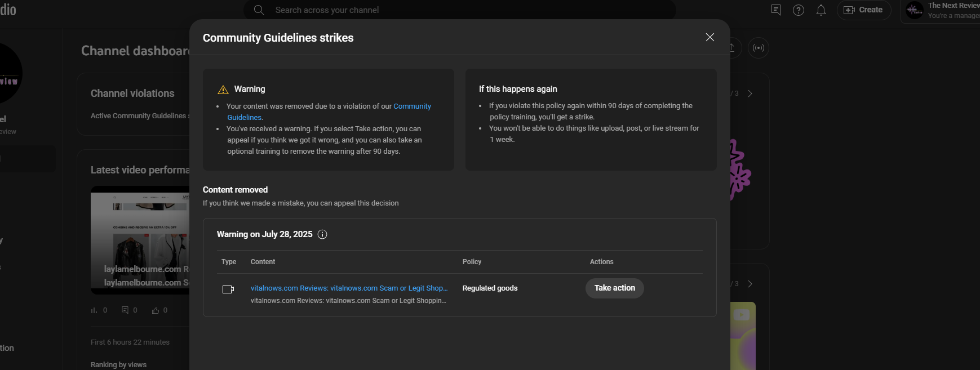Click the Policy column header
This screenshot has width=980, height=370.
pyautogui.click(x=472, y=262)
